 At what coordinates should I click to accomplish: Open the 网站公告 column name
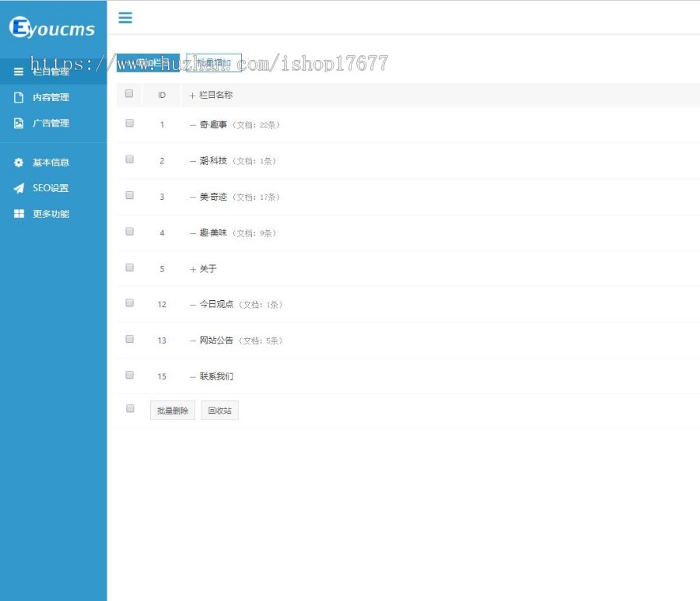coord(216,340)
